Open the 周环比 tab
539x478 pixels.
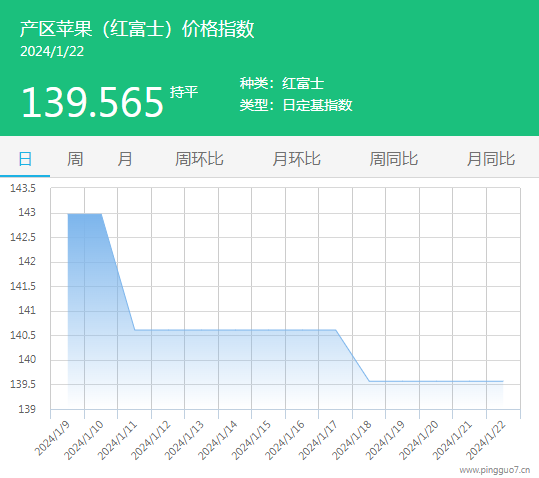199,159
